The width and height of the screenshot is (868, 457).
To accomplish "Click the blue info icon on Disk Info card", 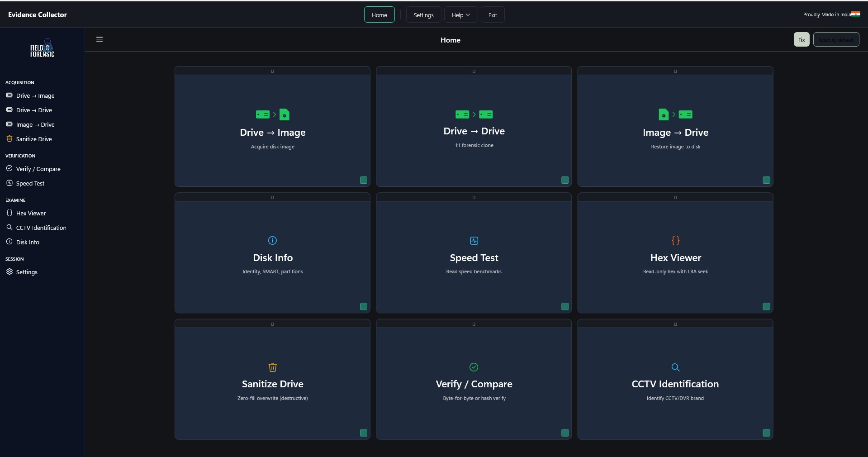I will [x=272, y=240].
